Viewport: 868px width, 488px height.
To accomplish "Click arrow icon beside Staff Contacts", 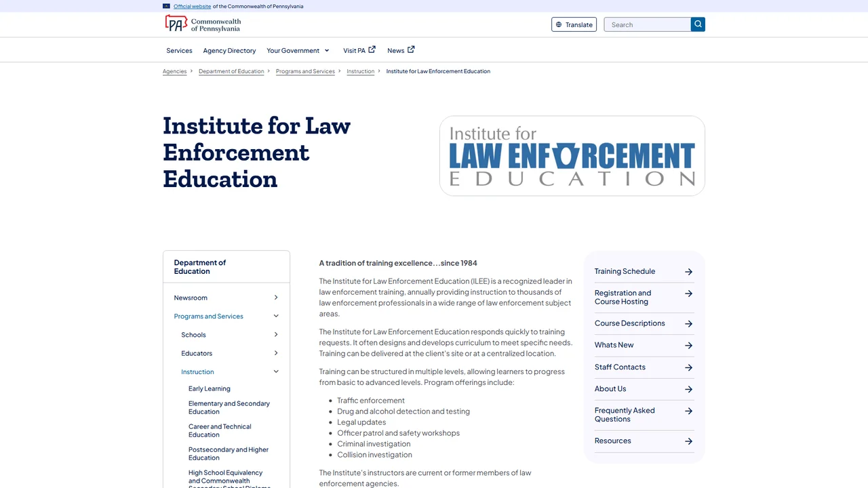I will [x=688, y=367].
